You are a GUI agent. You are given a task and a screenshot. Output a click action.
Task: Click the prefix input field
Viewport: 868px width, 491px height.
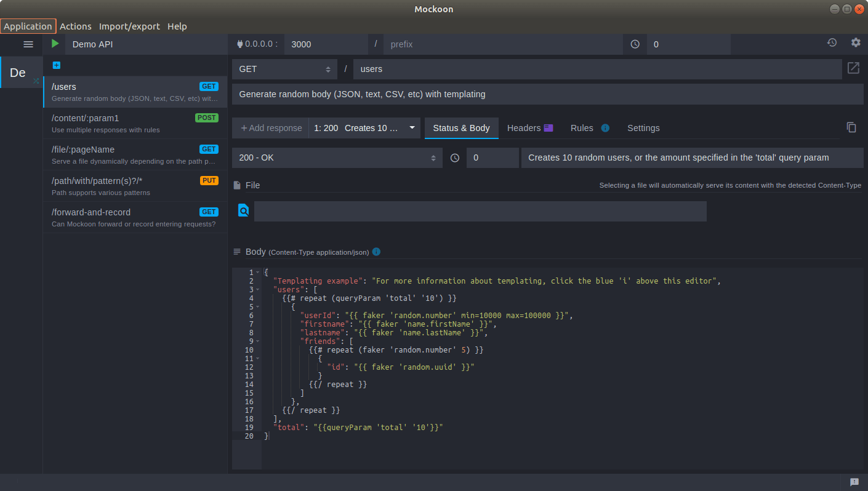pos(503,44)
